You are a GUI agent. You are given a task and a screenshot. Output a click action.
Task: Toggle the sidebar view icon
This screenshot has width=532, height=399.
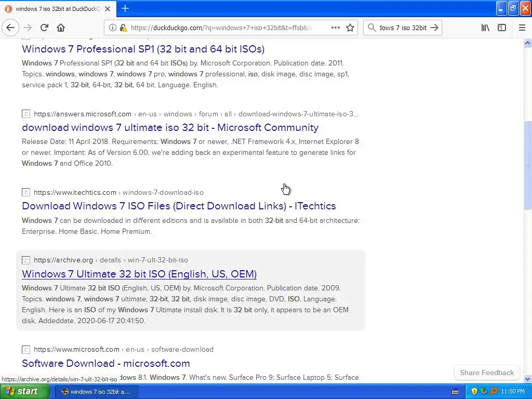coord(502,28)
